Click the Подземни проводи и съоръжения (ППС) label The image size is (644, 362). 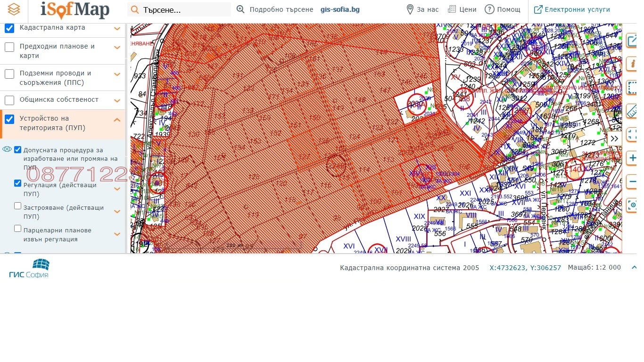tap(55, 78)
